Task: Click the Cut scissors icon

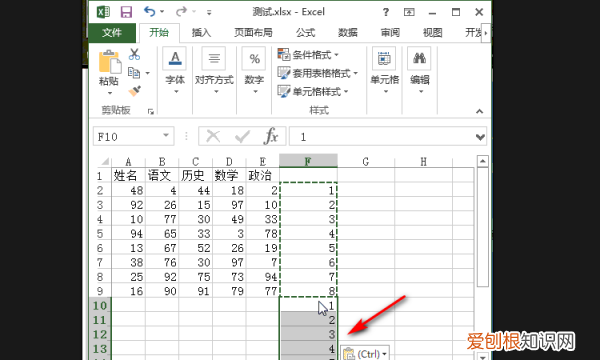Action: click(x=134, y=54)
